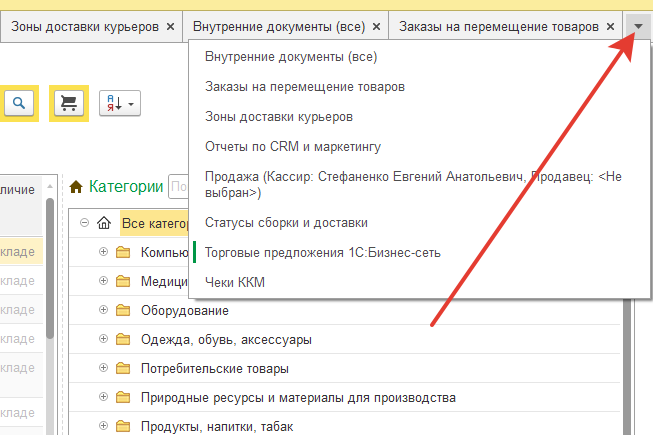653x435 pixels.
Task: Click the home icon beside Категории
Action: (76, 186)
